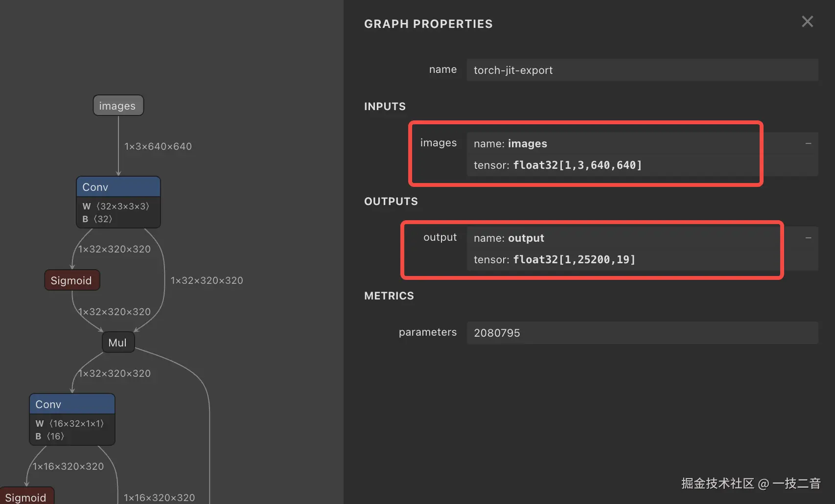This screenshot has width=835, height=504.
Task: Collapse the output entry details
Action: (808, 238)
